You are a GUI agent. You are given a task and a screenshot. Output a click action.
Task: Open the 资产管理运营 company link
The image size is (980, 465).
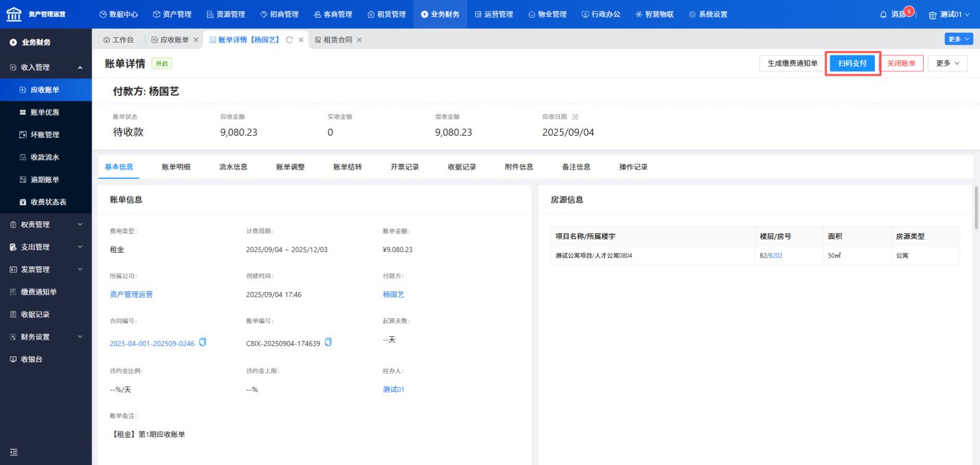tap(131, 295)
